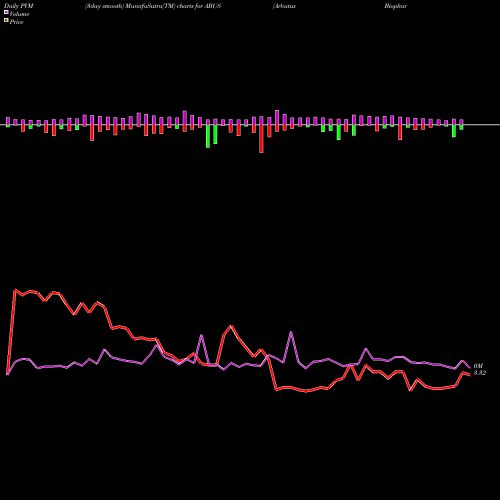
Task: Click the 'MunafaSutra(TM) charts for ABUS' heading
Action: click(173, 6)
